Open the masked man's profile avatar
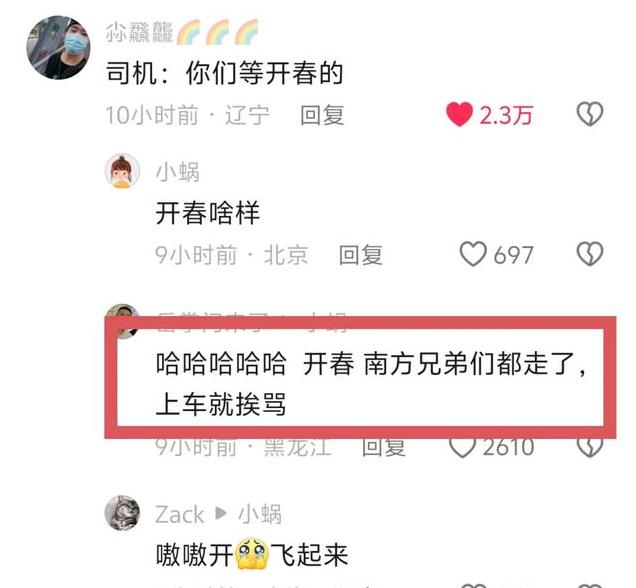The width and height of the screenshot is (636, 588). [x=59, y=47]
